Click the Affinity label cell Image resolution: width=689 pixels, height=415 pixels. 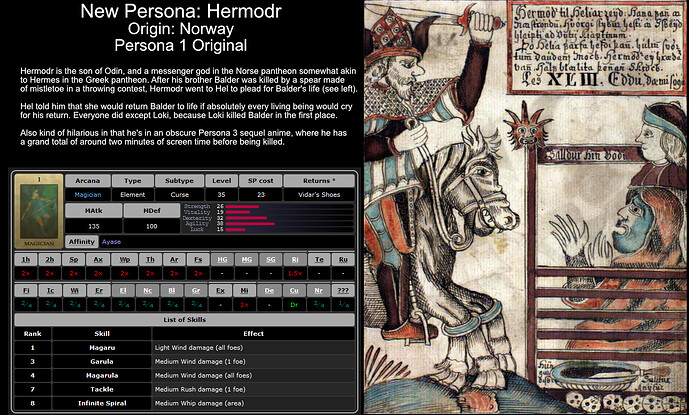tap(82, 241)
